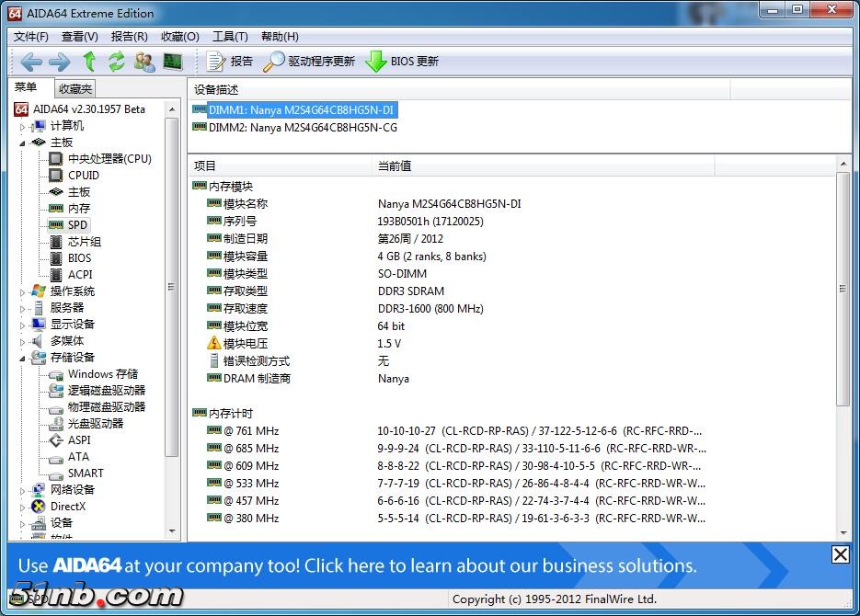Screen dimensions: 860x616
Task: Click the 设备 tree icon
Action: tap(39, 523)
